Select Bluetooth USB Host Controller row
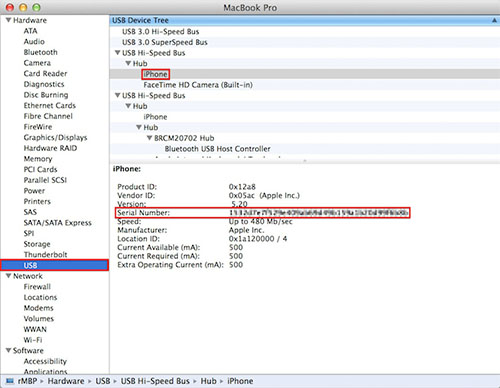This screenshot has height=388, width=500. pos(305,149)
